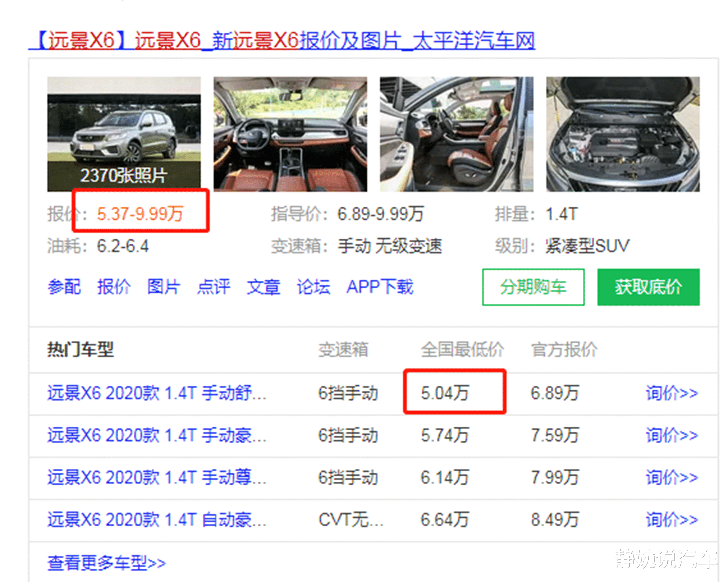
Task: Select the 参配 navigation tab
Action: click(x=65, y=287)
